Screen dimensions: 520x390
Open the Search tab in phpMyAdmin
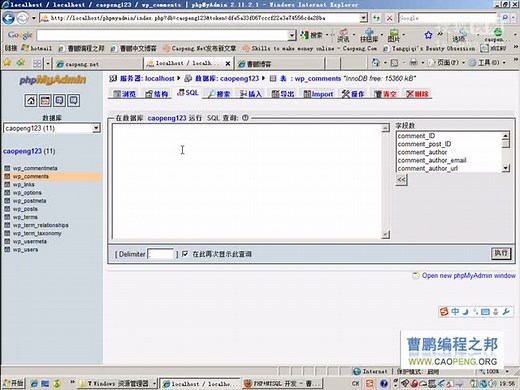(x=219, y=94)
